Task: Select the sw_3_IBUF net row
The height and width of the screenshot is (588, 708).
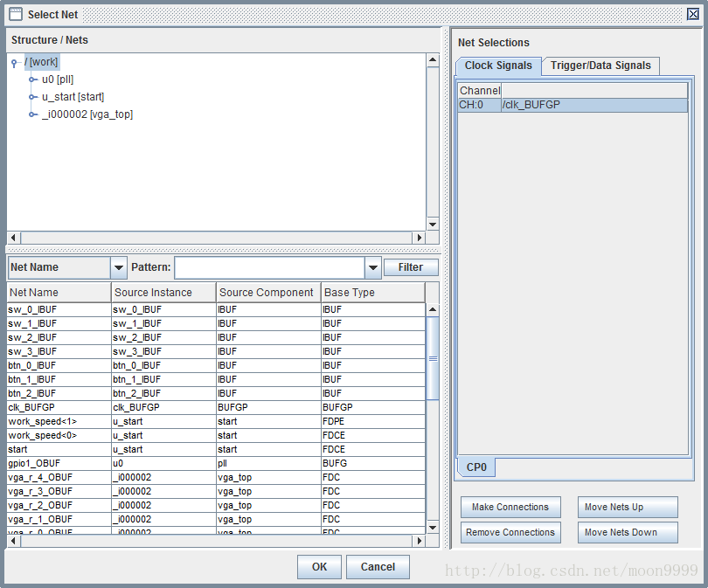Action: [x=216, y=351]
